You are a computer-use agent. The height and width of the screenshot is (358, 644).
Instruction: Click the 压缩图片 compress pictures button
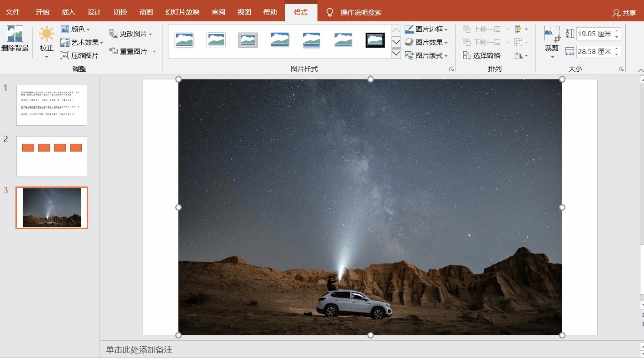[80, 56]
